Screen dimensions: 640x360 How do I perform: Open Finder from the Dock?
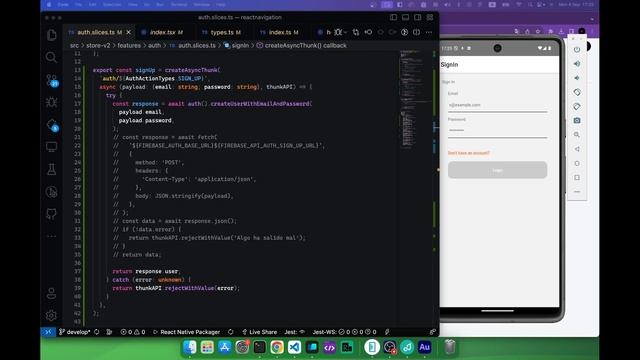pyautogui.click(x=190, y=347)
